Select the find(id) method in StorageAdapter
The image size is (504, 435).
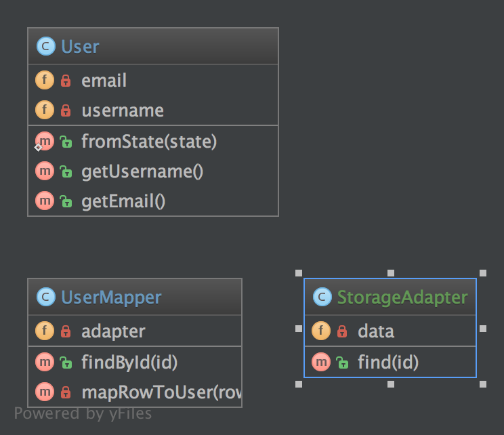coord(388,362)
